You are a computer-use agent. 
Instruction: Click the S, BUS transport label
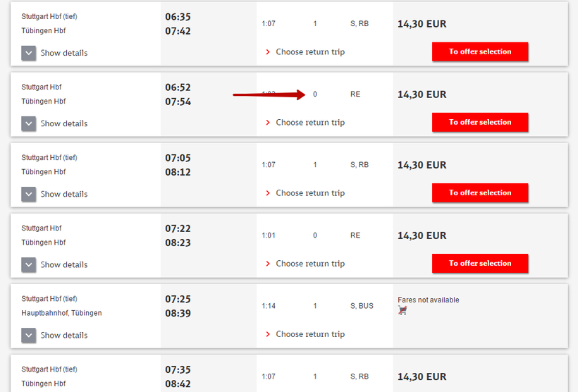point(362,306)
